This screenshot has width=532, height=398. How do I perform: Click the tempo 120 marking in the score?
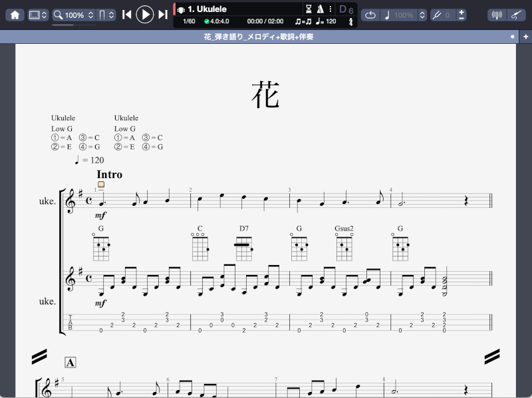[x=89, y=160]
